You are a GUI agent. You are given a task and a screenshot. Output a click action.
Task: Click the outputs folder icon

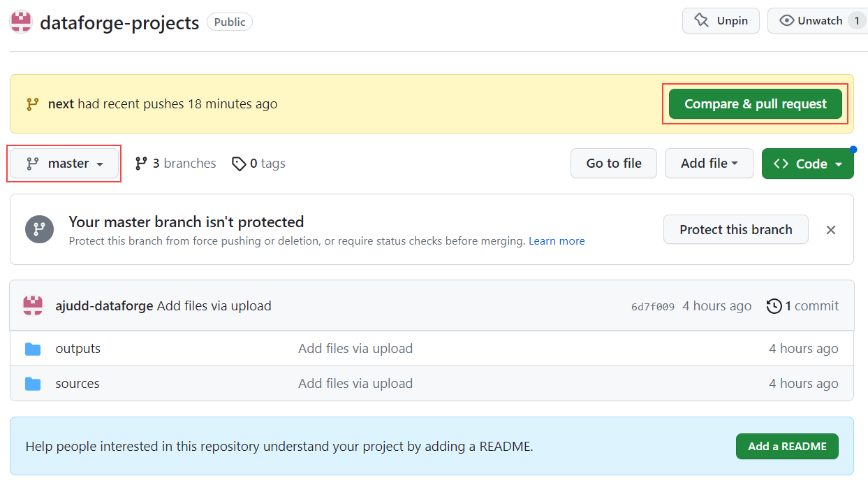click(33, 349)
